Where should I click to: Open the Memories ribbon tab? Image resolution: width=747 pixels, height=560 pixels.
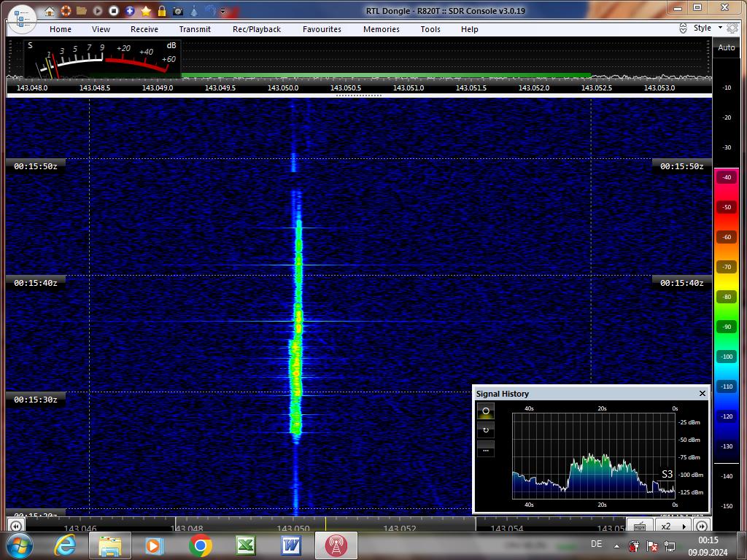382,29
